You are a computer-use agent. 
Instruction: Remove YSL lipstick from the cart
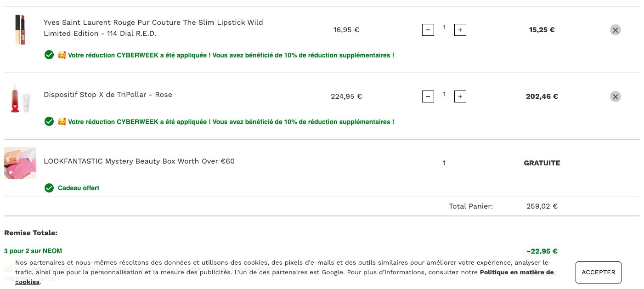point(616,30)
